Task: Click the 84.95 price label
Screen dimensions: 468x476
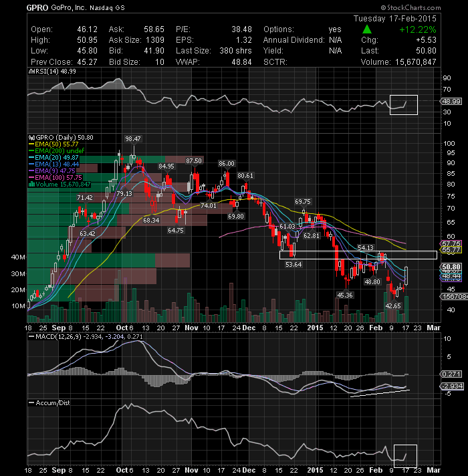Action: (166, 166)
